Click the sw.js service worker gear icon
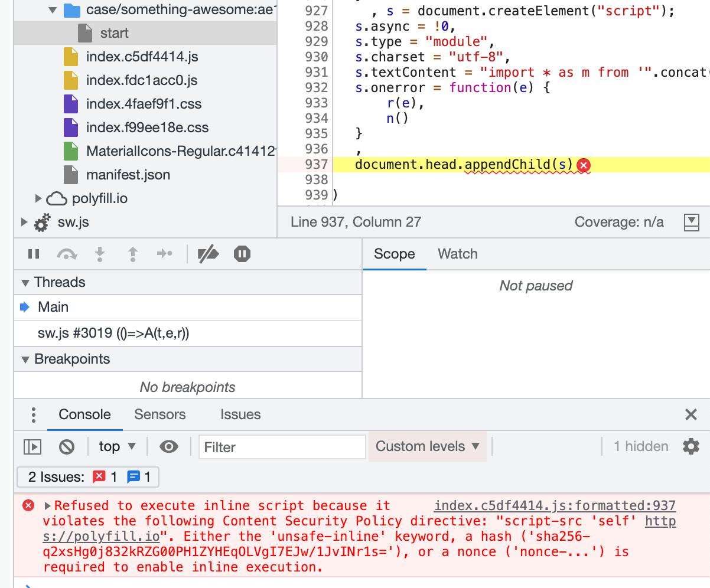 coord(42,223)
